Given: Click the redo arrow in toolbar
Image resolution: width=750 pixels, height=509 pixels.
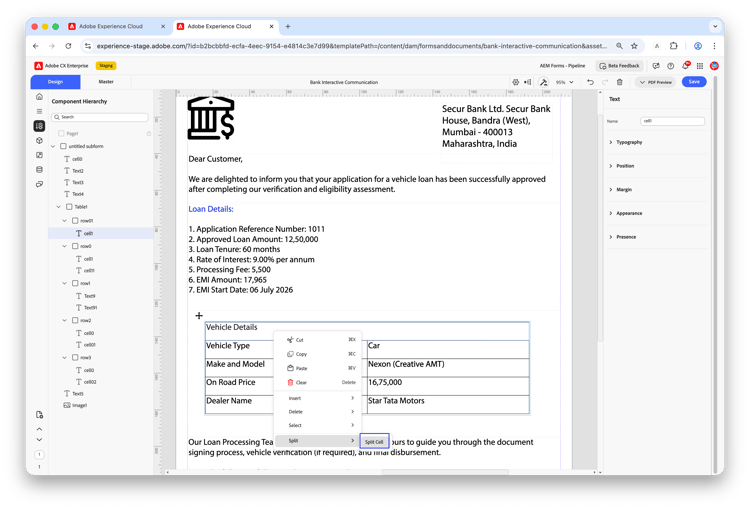Looking at the screenshot, I should (x=605, y=82).
